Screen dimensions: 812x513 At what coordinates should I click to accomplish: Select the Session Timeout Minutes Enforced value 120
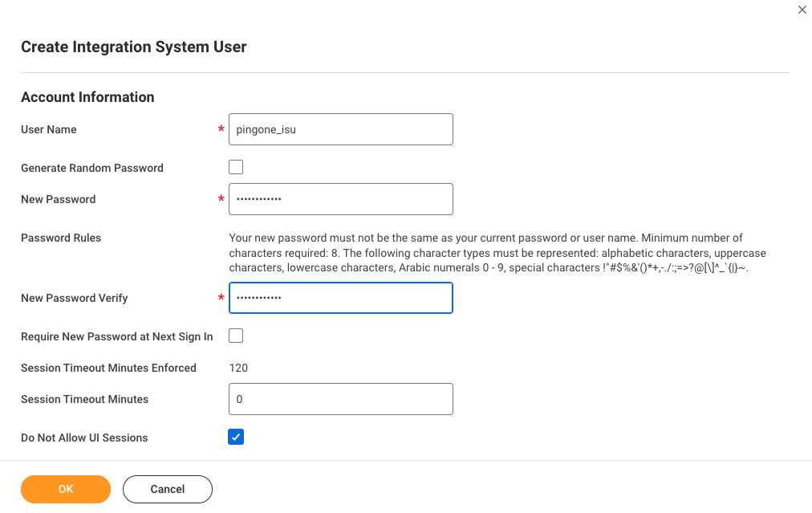238,368
